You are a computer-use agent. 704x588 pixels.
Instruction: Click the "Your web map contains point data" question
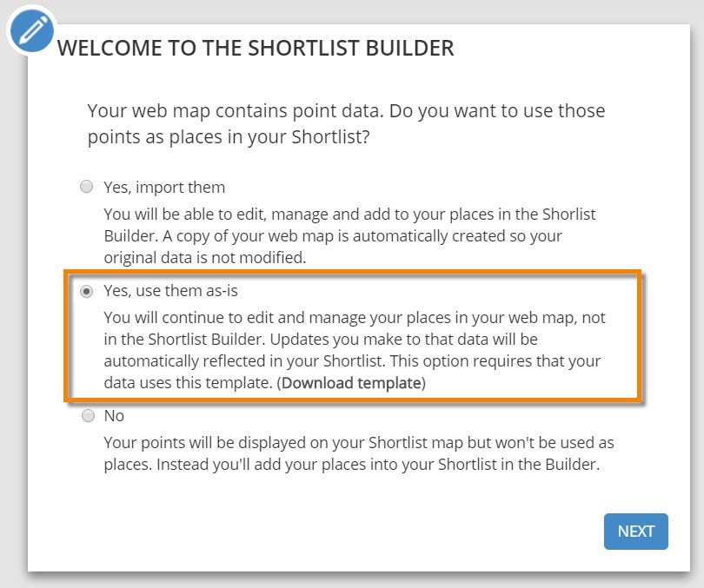[346, 124]
